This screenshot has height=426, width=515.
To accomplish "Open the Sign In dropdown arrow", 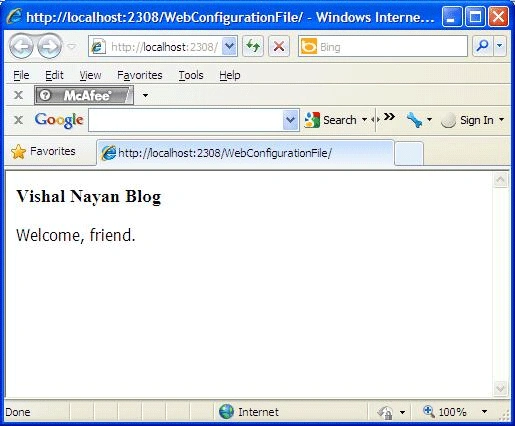I will pyautogui.click(x=501, y=119).
